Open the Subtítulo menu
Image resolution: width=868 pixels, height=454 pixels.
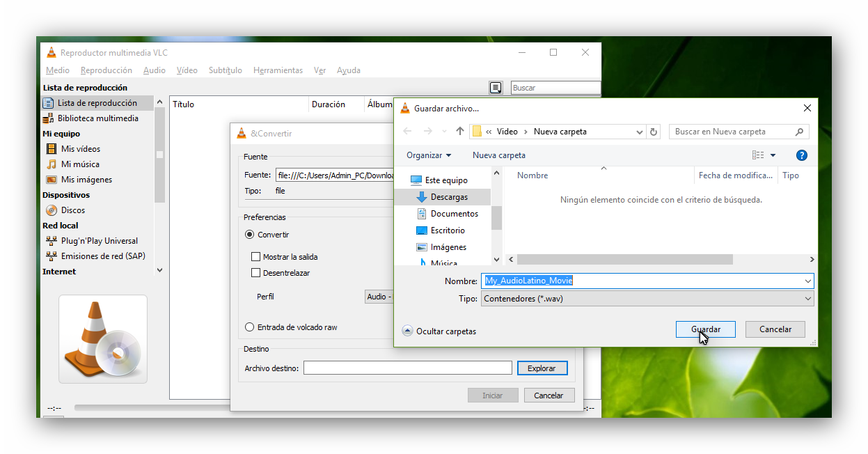point(226,70)
